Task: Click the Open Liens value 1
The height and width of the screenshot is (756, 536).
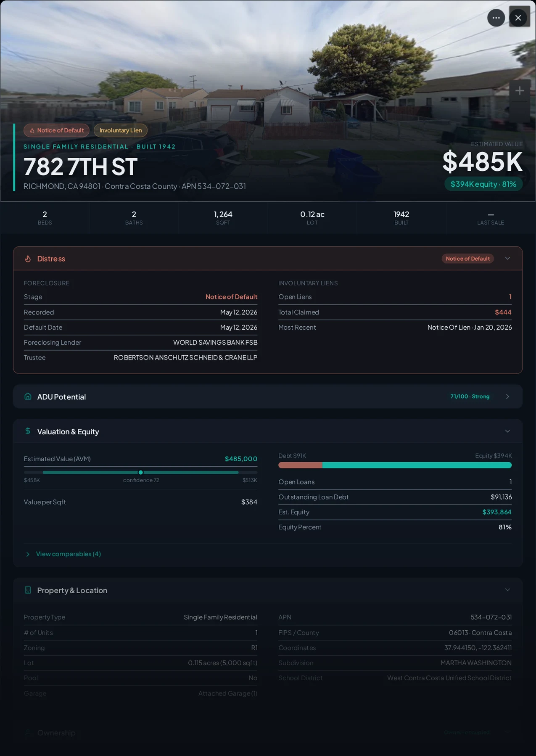Action: click(x=510, y=297)
